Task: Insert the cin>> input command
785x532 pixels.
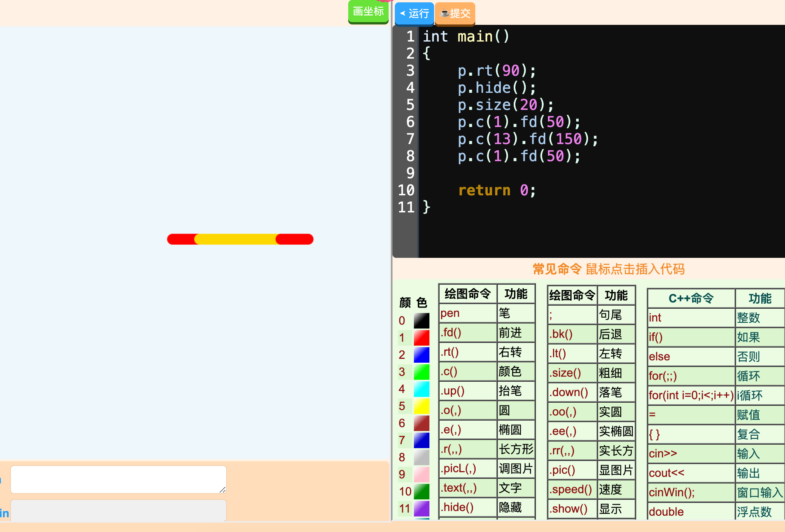Action: (663, 453)
